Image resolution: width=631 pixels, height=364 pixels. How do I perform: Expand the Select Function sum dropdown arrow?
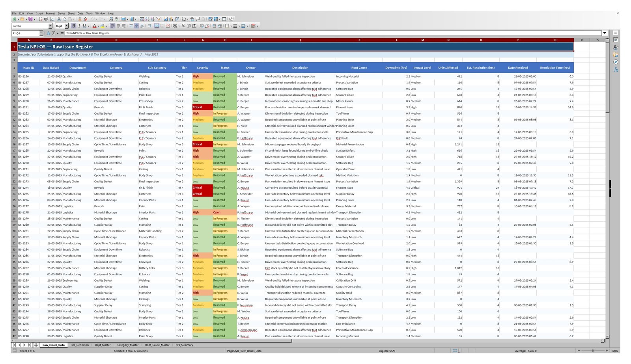point(58,33)
